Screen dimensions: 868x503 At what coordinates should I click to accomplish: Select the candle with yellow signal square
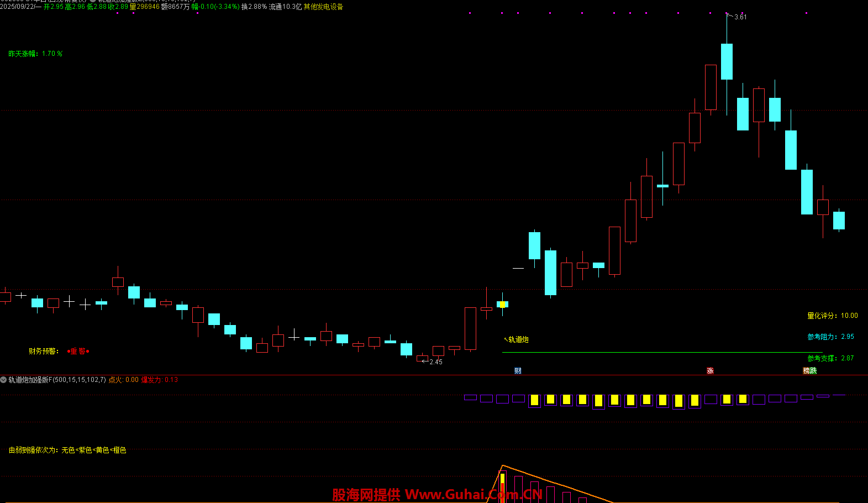[502, 304]
